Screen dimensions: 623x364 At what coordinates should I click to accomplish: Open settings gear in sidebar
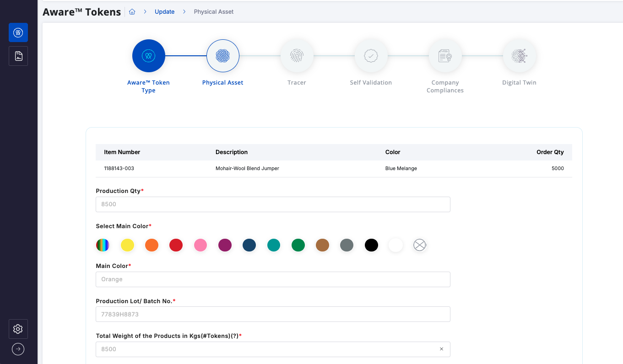(x=18, y=329)
